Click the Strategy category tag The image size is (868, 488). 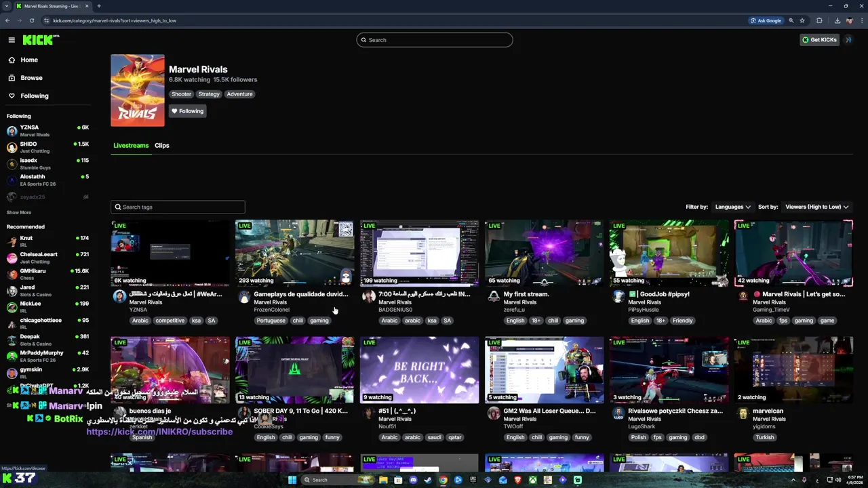[x=209, y=94]
